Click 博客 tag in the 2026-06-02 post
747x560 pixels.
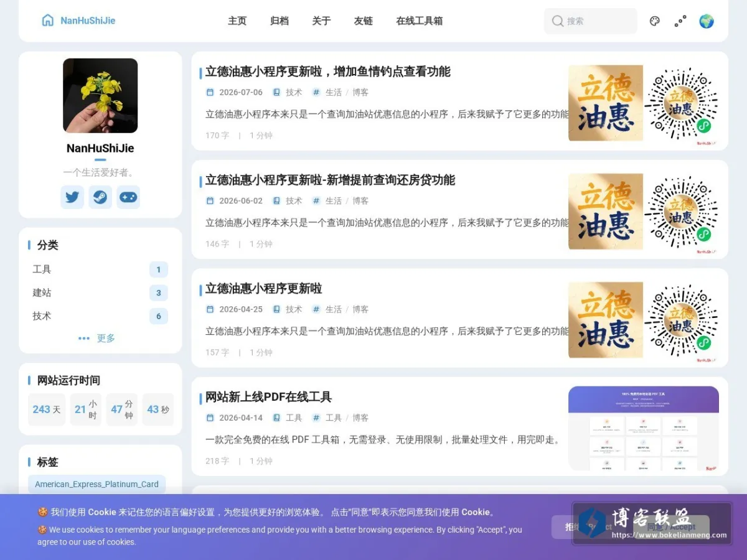[x=360, y=201]
